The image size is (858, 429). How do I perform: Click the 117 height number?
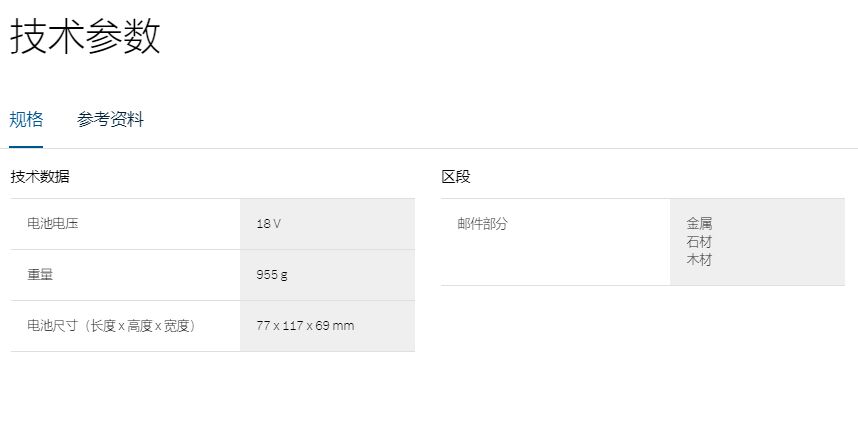pos(292,326)
